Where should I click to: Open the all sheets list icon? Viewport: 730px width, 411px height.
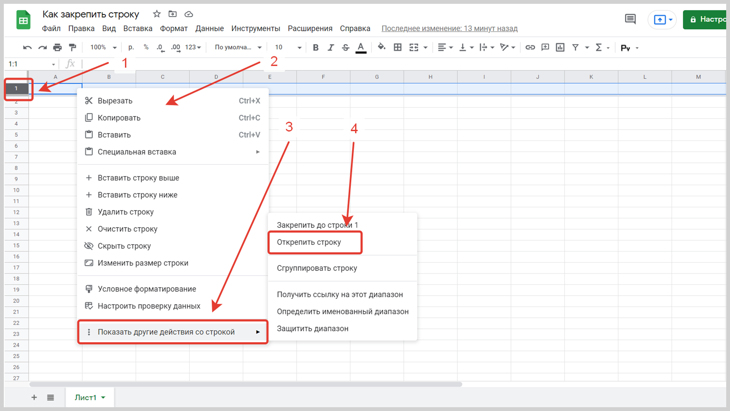50,397
